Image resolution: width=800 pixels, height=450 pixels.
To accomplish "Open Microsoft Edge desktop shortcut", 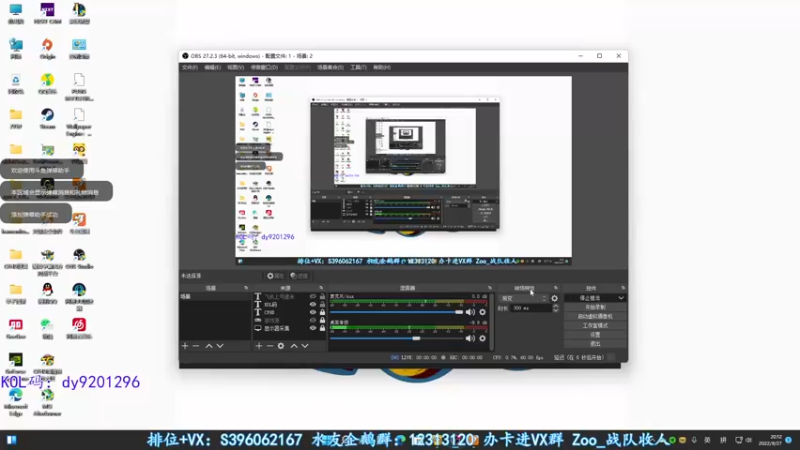I will [16, 403].
